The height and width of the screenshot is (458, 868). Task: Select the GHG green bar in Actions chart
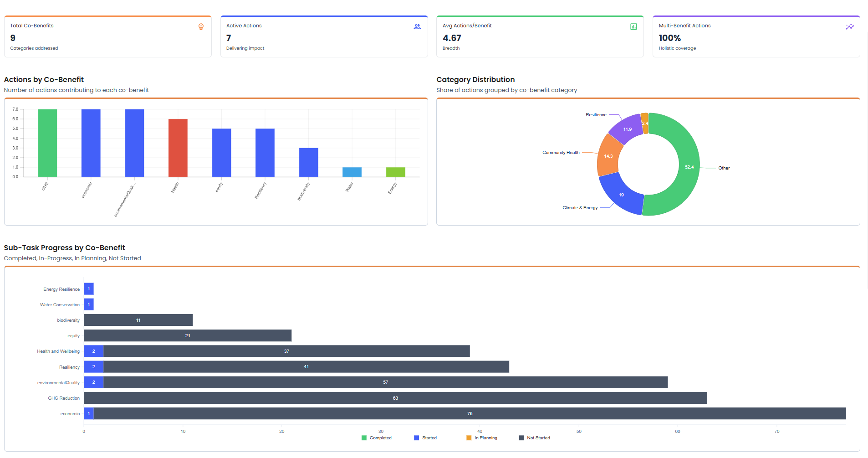pyautogui.click(x=47, y=144)
